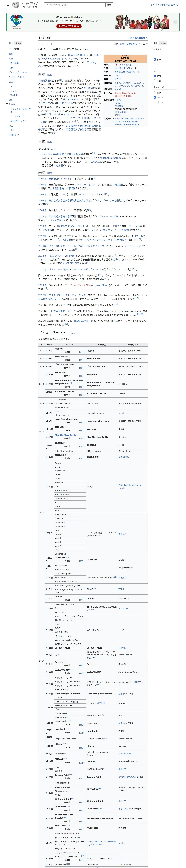Select large text size 大
This screenshot has height=868, width=186.
click(x=155, y=64)
